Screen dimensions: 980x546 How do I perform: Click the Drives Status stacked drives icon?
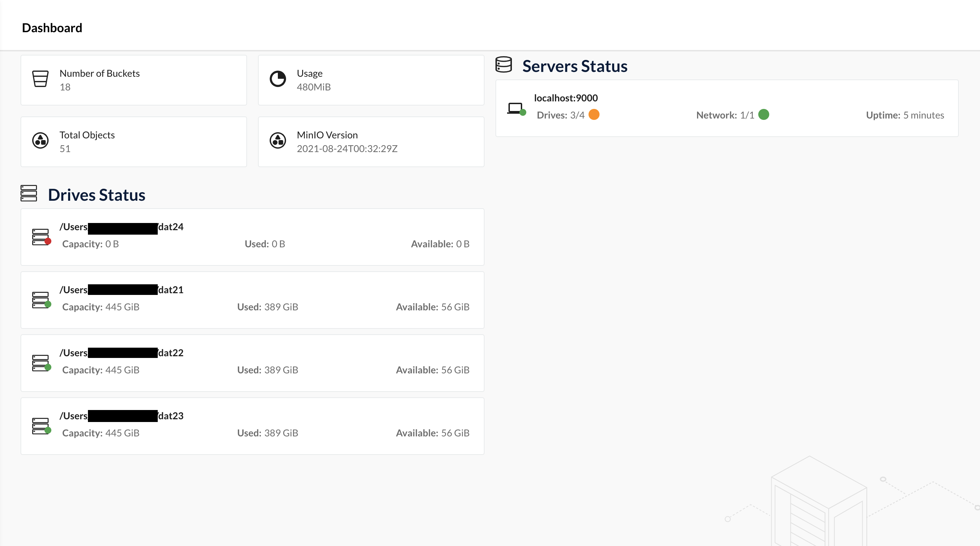tap(28, 194)
